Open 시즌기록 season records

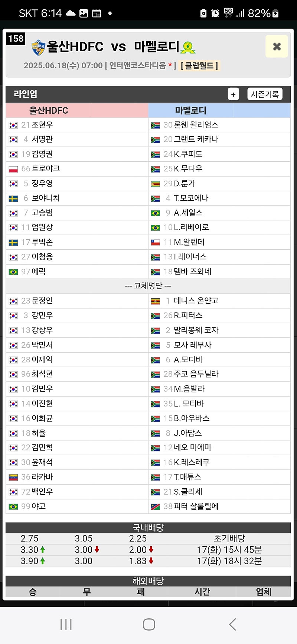click(265, 94)
